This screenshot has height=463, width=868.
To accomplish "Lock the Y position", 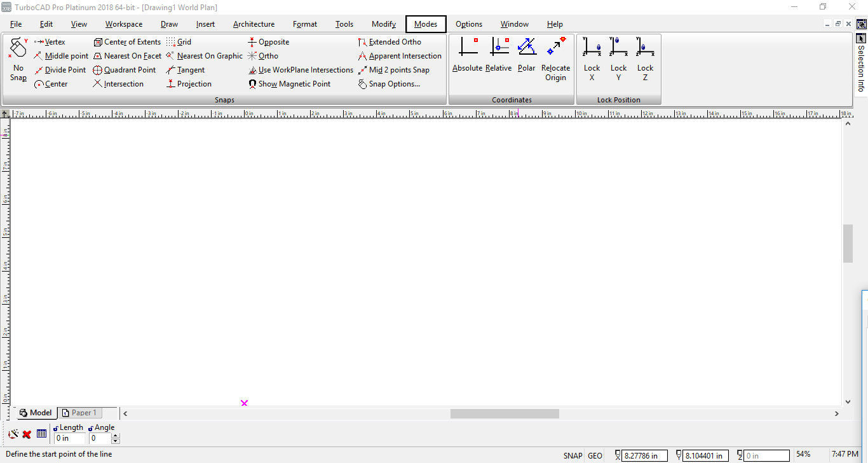I will click(619, 60).
